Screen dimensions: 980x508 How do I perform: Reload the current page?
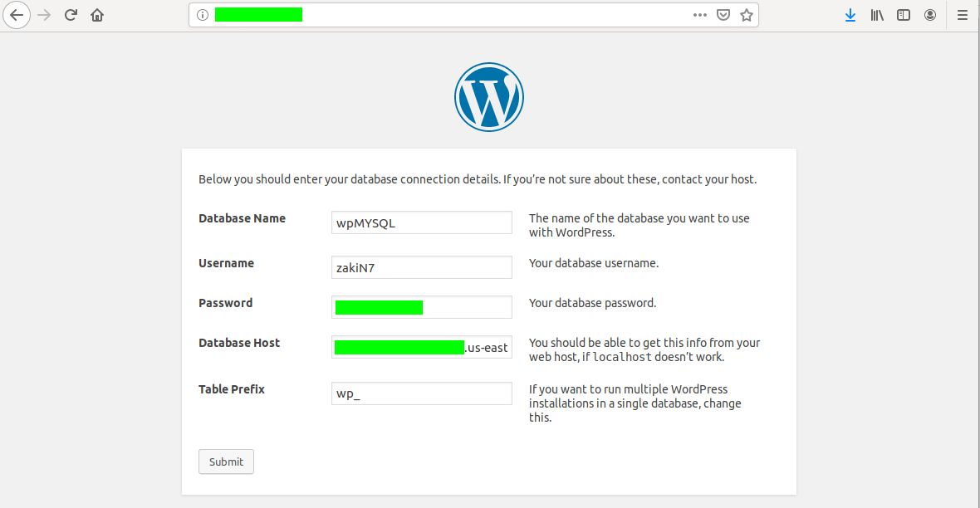pyautogui.click(x=71, y=15)
